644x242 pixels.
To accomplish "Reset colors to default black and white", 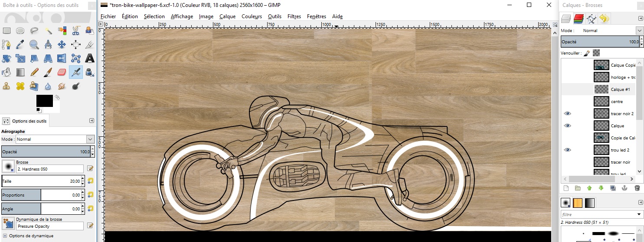I will click(39, 110).
